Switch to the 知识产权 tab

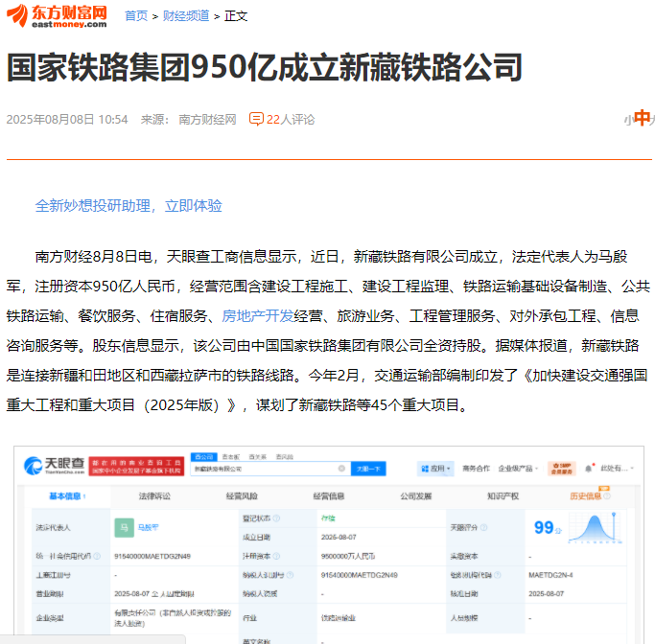[503, 495]
